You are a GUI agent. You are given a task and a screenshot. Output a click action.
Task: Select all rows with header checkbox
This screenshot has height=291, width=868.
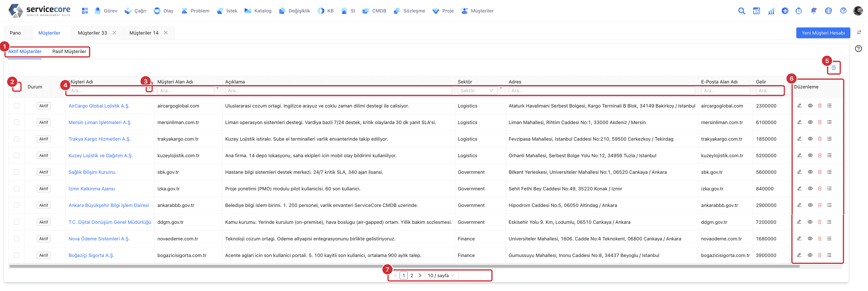point(17,87)
